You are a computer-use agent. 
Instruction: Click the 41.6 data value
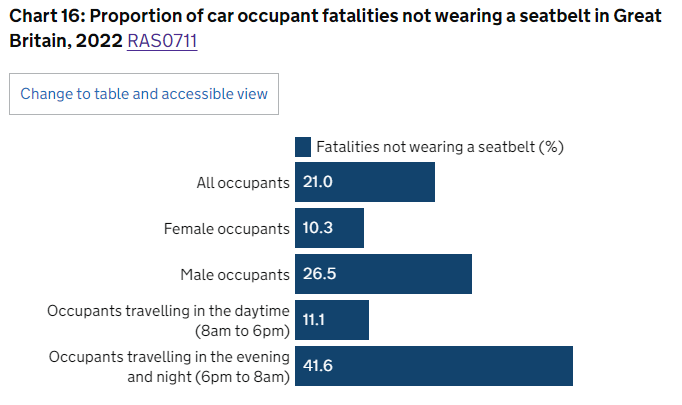pos(317,366)
